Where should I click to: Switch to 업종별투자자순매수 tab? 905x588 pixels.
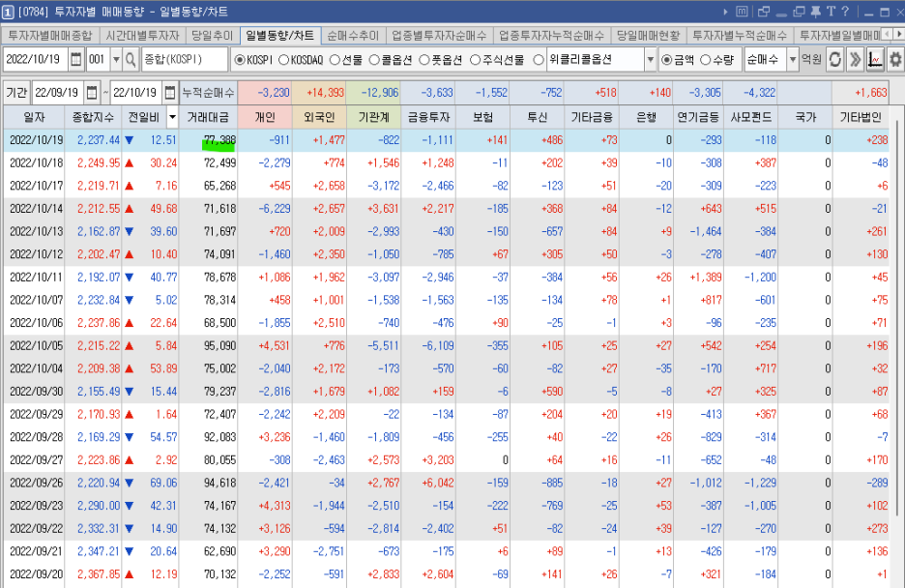(x=439, y=36)
